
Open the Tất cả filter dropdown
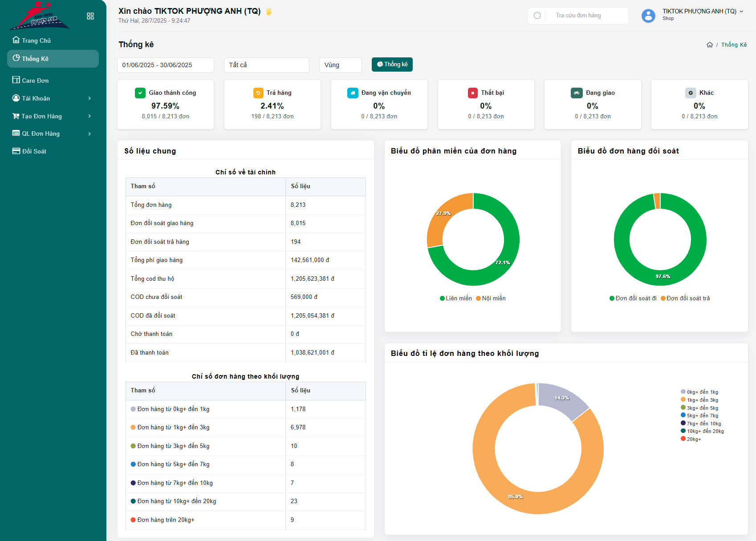[x=266, y=65]
